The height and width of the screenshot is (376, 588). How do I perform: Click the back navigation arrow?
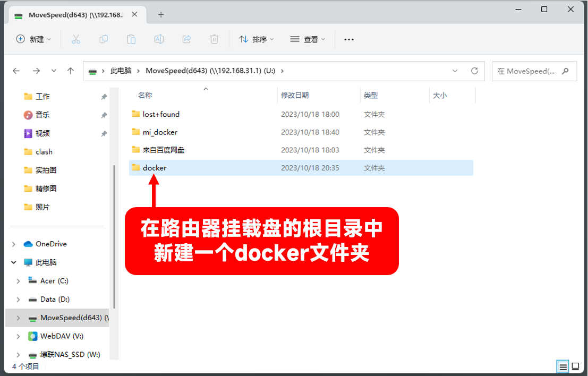tap(16, 71)
